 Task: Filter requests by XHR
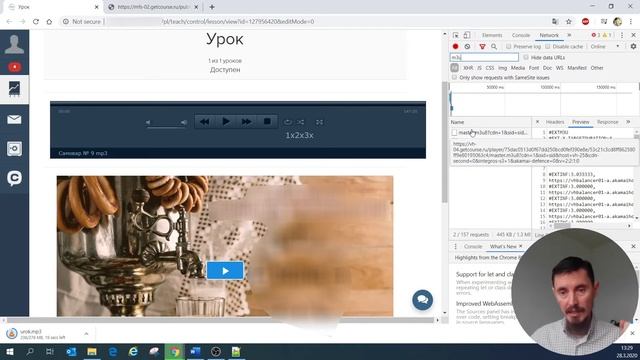click(468, 68)
